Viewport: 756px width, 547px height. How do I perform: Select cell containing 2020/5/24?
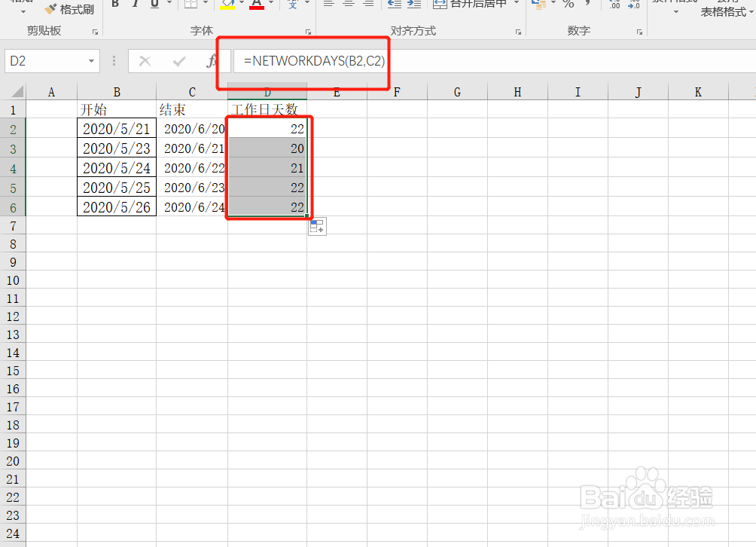pyautogui.click(x=117, y=168)
